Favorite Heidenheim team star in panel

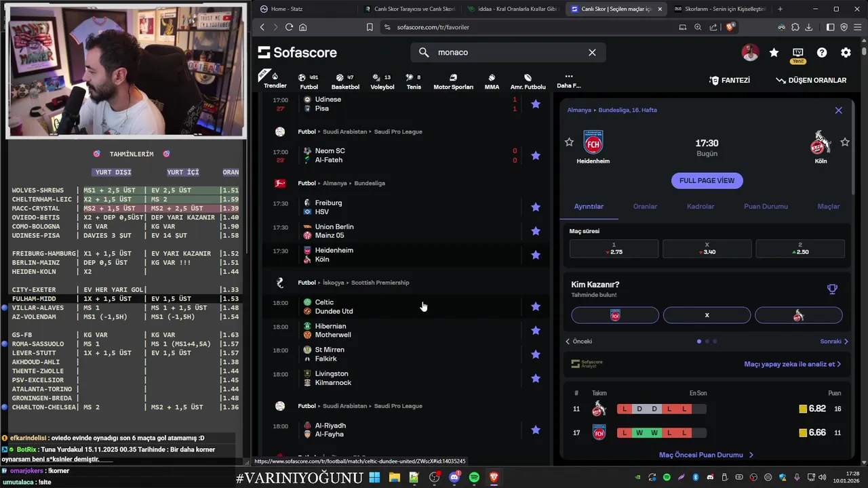point(569,142)
